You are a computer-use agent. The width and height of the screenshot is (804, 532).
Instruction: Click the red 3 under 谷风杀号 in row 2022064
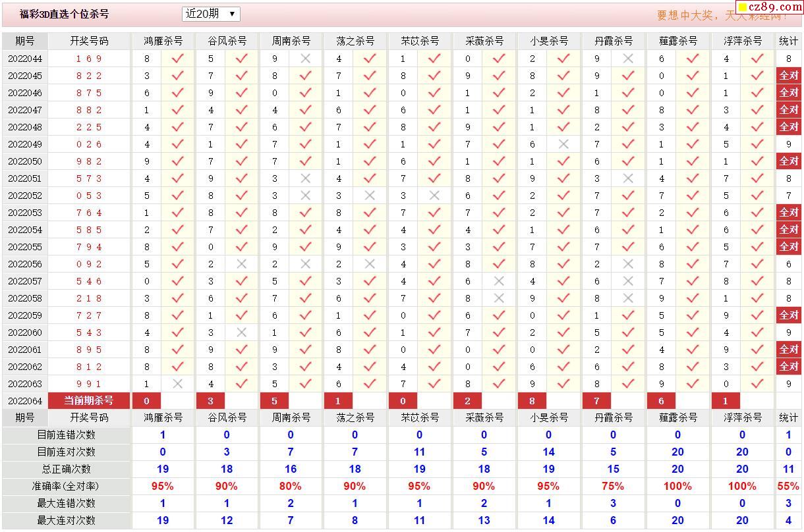tap(210, 400)
